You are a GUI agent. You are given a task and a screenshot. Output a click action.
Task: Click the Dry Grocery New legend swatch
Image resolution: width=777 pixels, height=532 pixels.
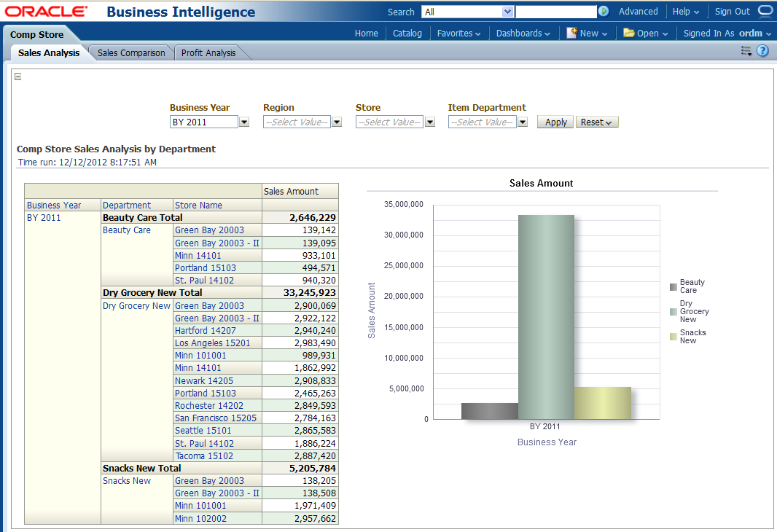pyautogui.click(x=673, y=312)
